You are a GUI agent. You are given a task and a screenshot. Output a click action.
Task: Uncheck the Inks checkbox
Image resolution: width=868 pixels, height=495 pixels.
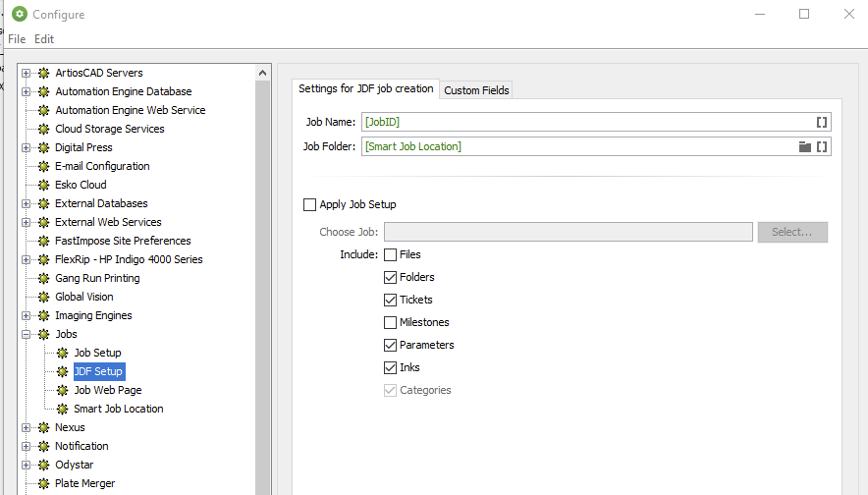click(x=391, y=367)
